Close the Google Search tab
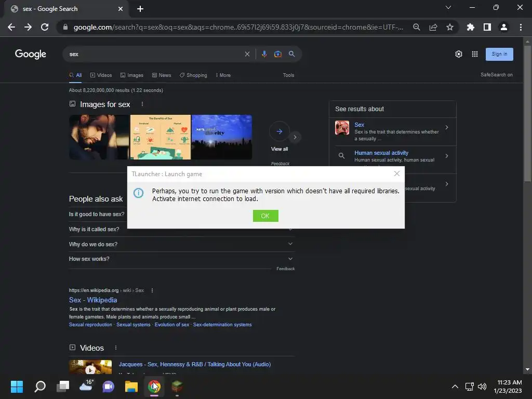The height and width of the screenshot is (399, 532). click(121, 9)
